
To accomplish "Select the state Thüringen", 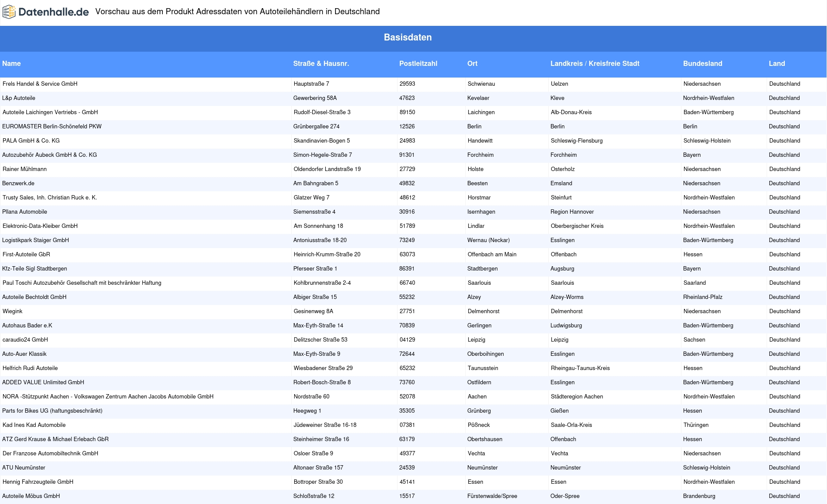I will [x=696, y=425].
